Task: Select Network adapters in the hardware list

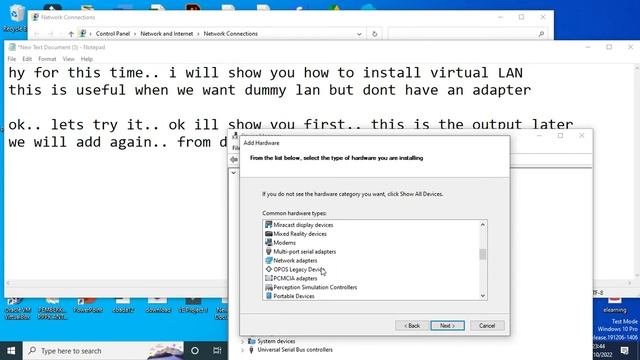Action: click(x=295, y=260)
